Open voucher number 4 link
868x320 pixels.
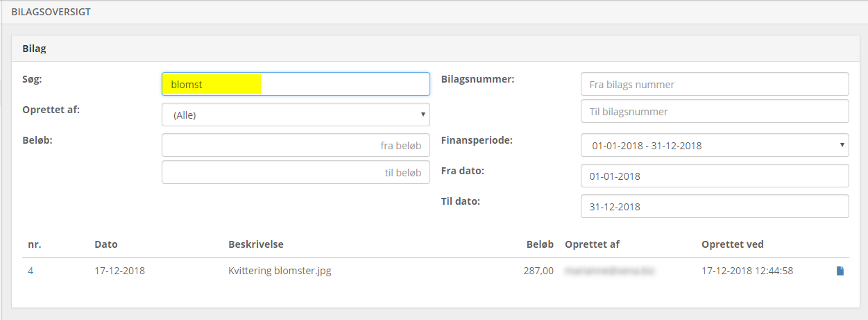[x=31, y=271]
